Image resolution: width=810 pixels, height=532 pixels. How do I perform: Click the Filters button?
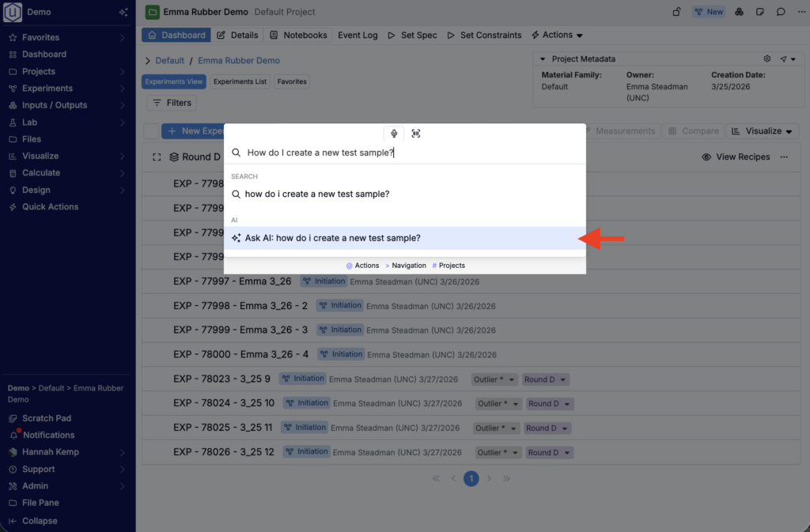(172, 103)
